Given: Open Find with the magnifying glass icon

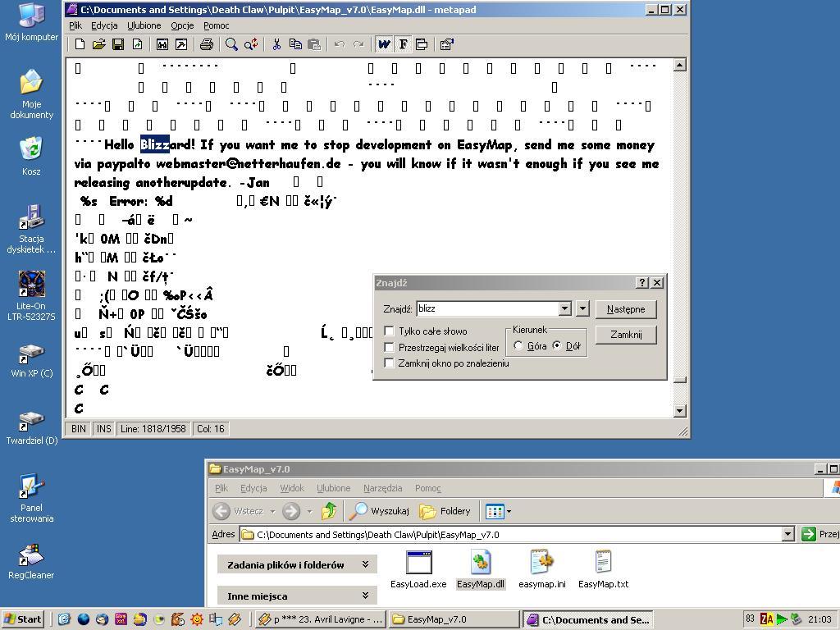Looking at the screenshot, I should pos(232,44).
